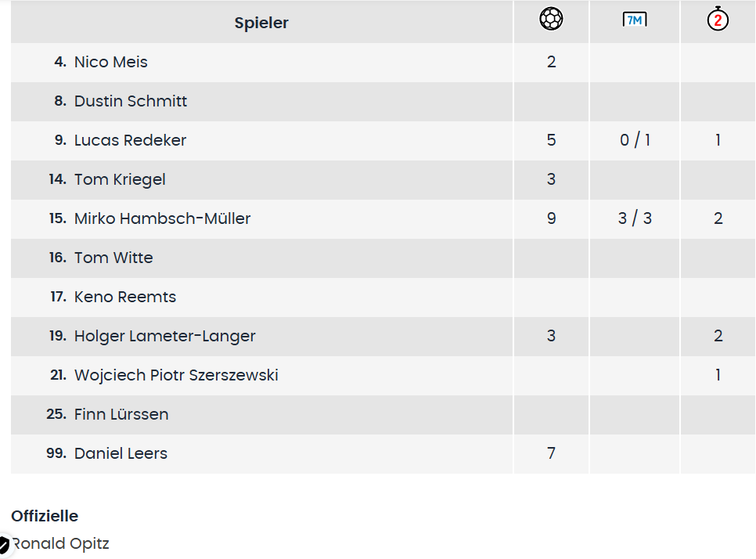756x559 pixels.
Task: Click player Tom Witte
Action: coord(113,258)
